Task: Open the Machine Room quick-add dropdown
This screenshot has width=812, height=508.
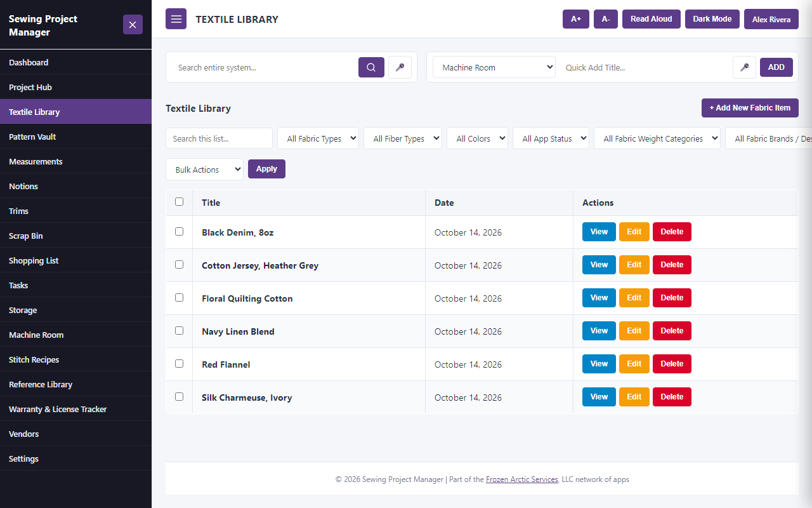Action: pyautogui.click(x=494, y=67)
